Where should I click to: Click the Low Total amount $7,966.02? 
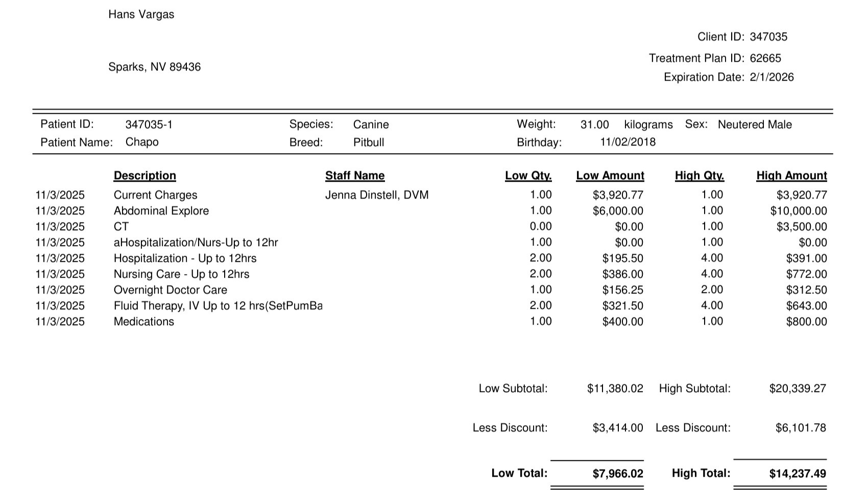click(617, 474)
